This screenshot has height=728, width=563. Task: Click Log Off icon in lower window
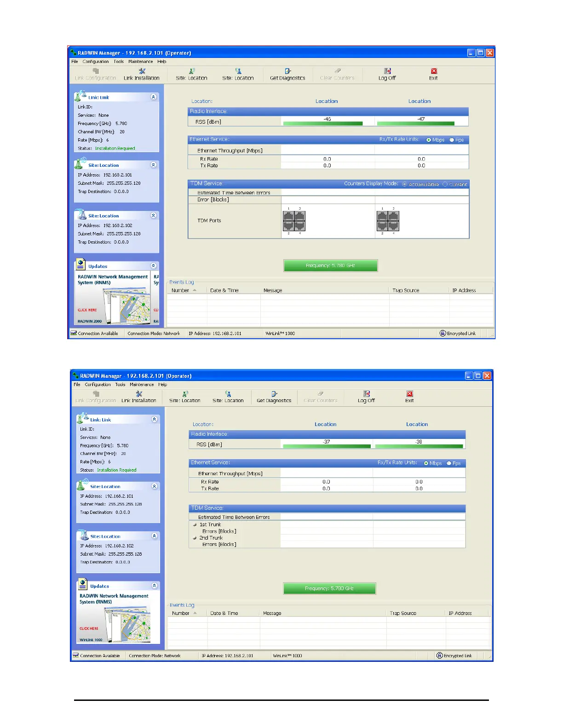pos(367,394)
